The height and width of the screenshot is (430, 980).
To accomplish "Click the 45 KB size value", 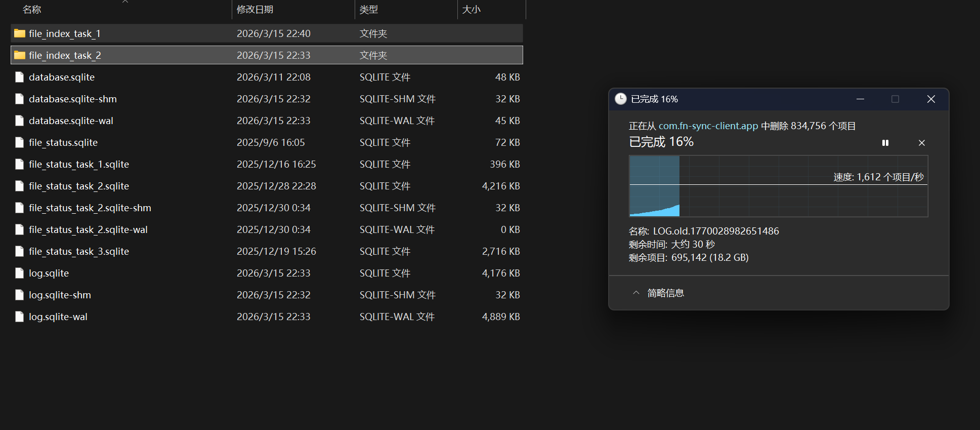I will click(x=507, y=121).
